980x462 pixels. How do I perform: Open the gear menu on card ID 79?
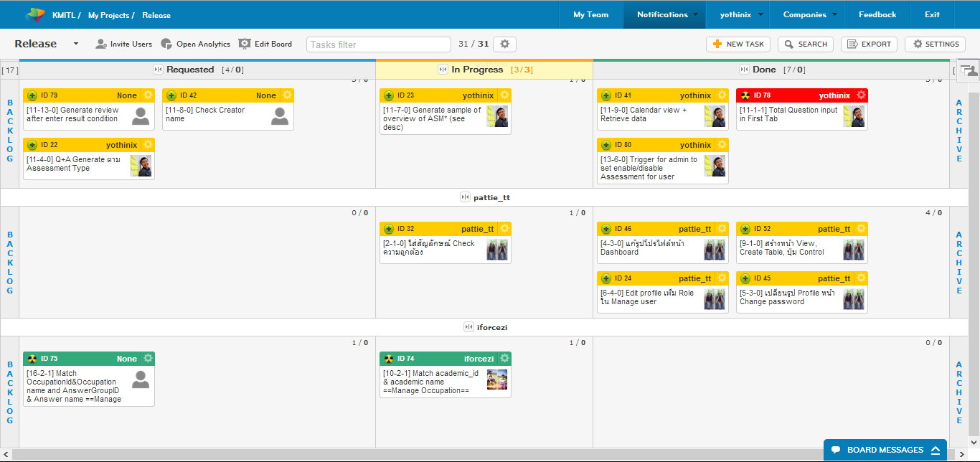coord(148,95)
